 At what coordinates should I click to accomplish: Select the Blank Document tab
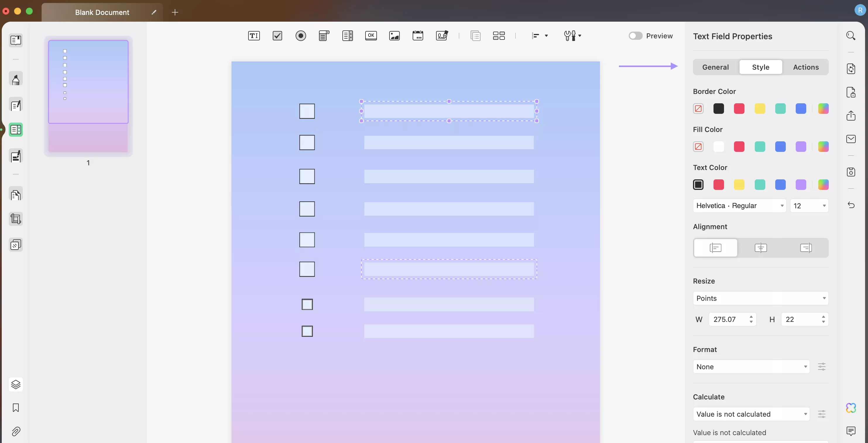pyautogui.click(x=102, y=12)
